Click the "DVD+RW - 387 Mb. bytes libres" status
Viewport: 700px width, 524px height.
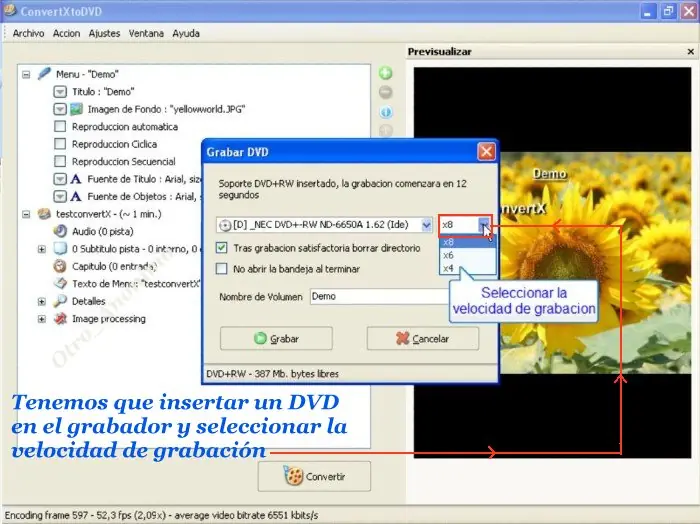click(272, 374)
